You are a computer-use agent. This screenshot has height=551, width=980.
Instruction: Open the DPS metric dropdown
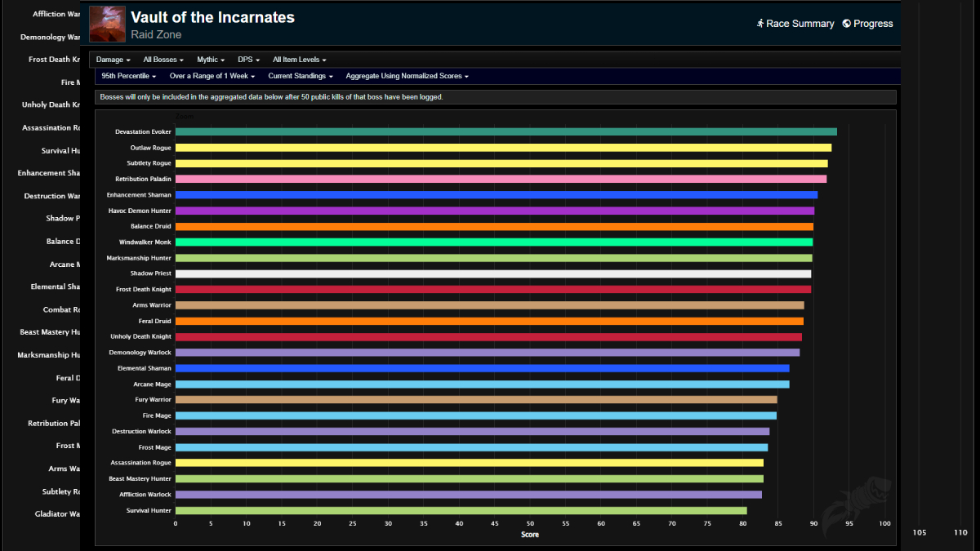coord(247,59)
